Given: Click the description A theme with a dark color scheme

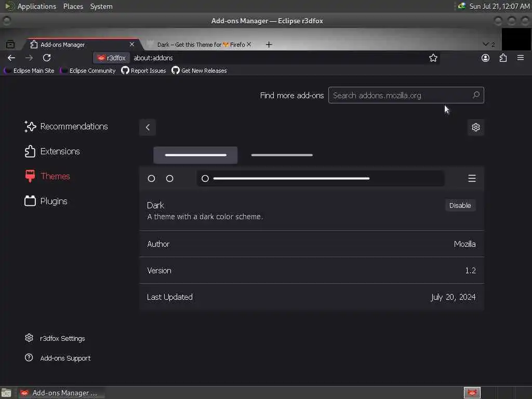Looking at the screenshot, I should [205, 217].
